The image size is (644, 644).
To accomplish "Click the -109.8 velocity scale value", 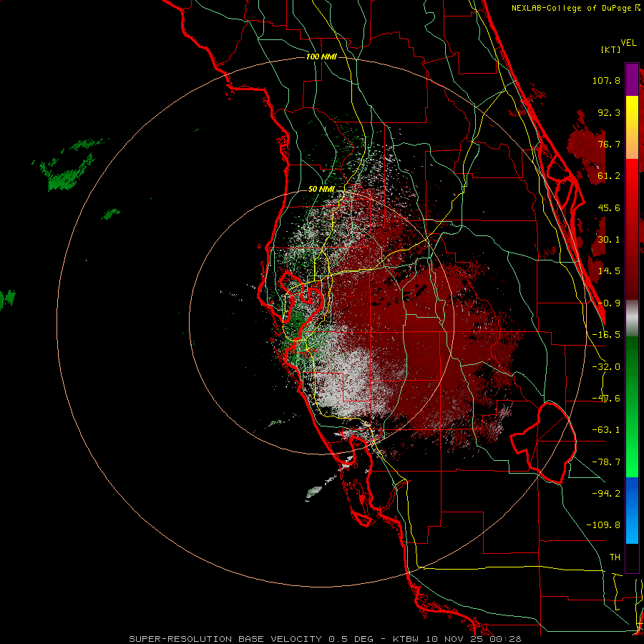I will pyautogui.click(x=603, y=525).
